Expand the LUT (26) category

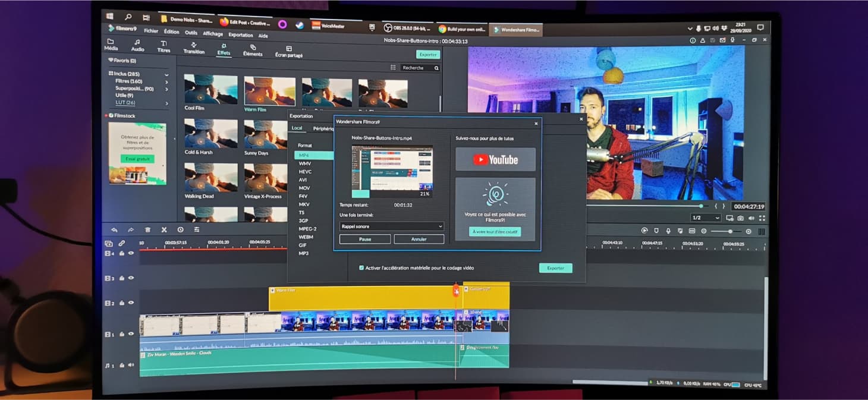(166, 103)
